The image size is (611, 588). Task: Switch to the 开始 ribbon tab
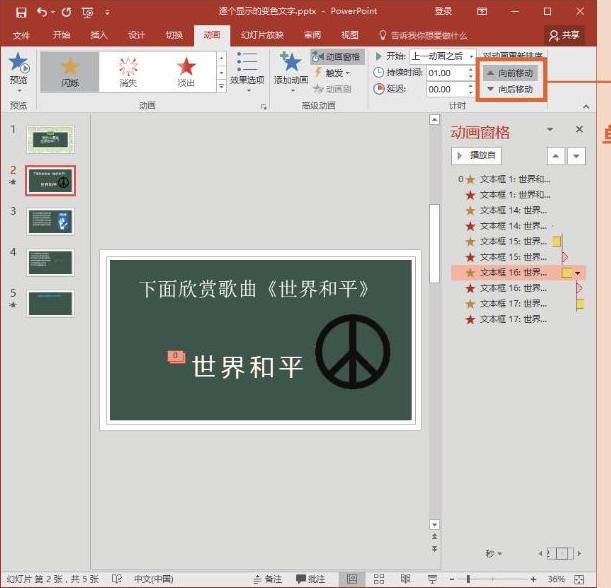coord(61,35)
